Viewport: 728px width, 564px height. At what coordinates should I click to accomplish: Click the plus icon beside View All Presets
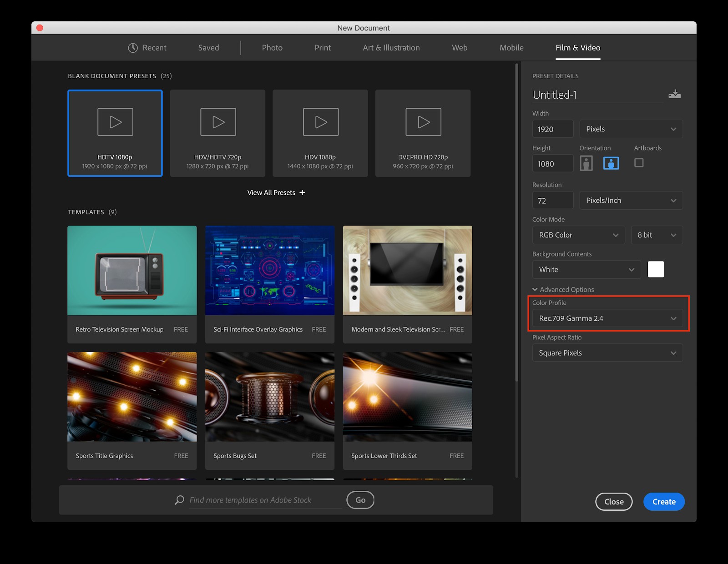[302, 192]
